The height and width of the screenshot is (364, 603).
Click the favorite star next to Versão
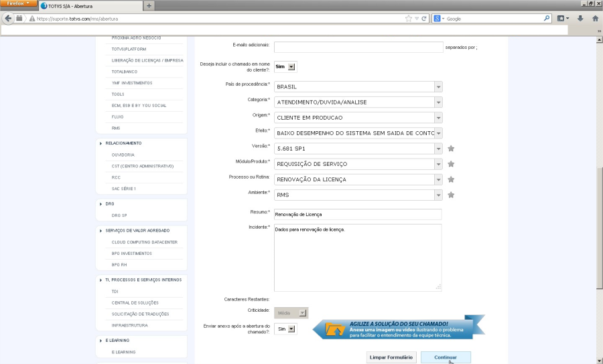click(451, 149)
